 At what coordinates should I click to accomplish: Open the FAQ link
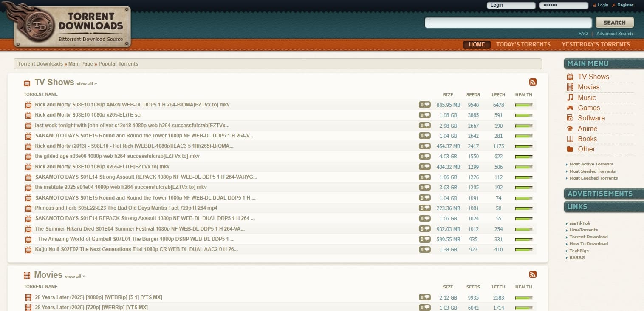click(583, 34)
